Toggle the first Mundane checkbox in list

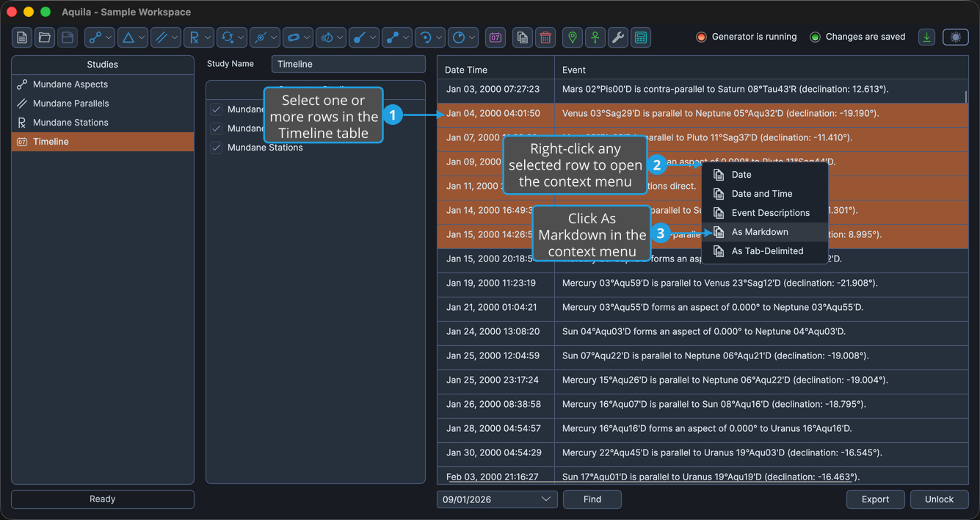217,109
